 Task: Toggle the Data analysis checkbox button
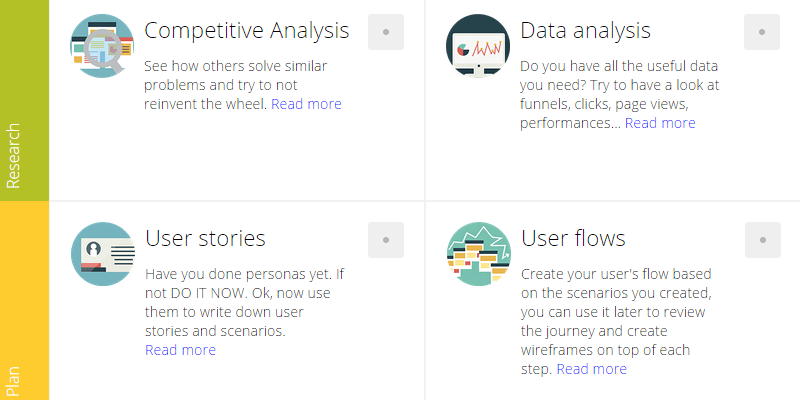click(762, 32)
